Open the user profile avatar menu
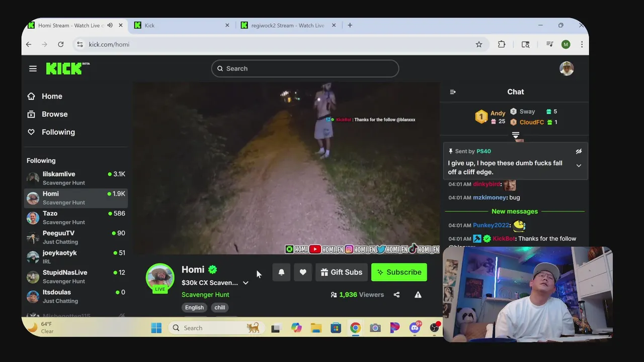Image resolution: width=644 pixels, height=362 pixels. click(567, 68)
